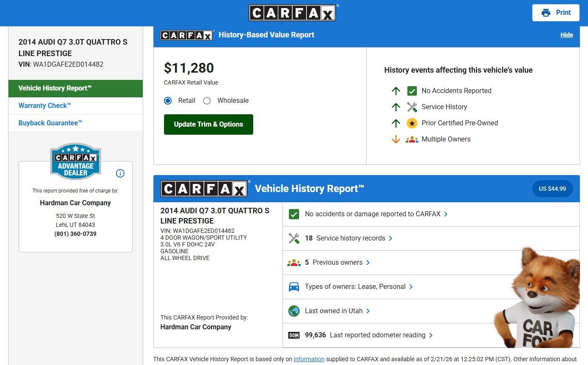Expand the Previous owners chevron
The width and height of the screenshot is (588, 365).
(368, 263)
